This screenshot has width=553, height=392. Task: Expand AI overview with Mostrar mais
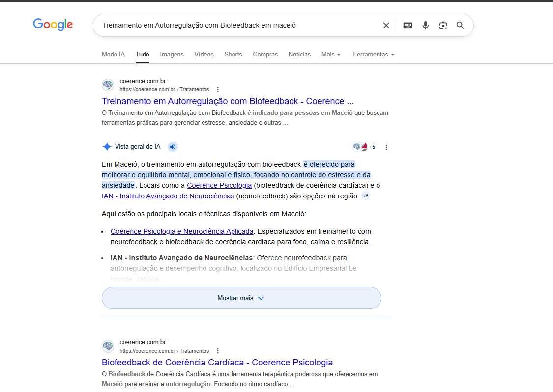click(241, 298)
